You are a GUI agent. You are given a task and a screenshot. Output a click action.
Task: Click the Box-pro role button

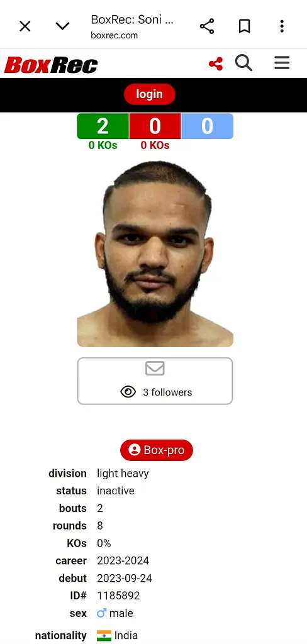pyautogui.click(x=157, y=450)
